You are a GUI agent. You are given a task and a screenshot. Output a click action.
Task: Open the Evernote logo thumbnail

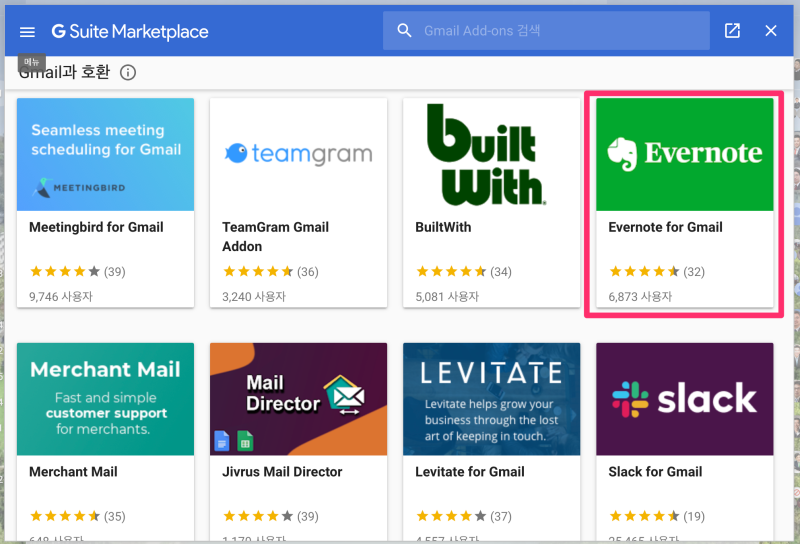(x=685, y=155)
